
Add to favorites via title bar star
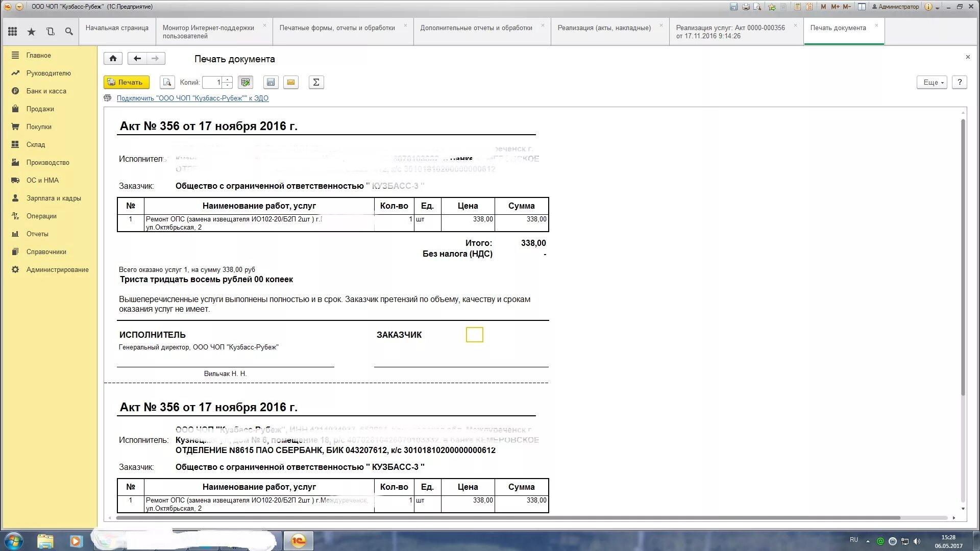tap(772, 7)
